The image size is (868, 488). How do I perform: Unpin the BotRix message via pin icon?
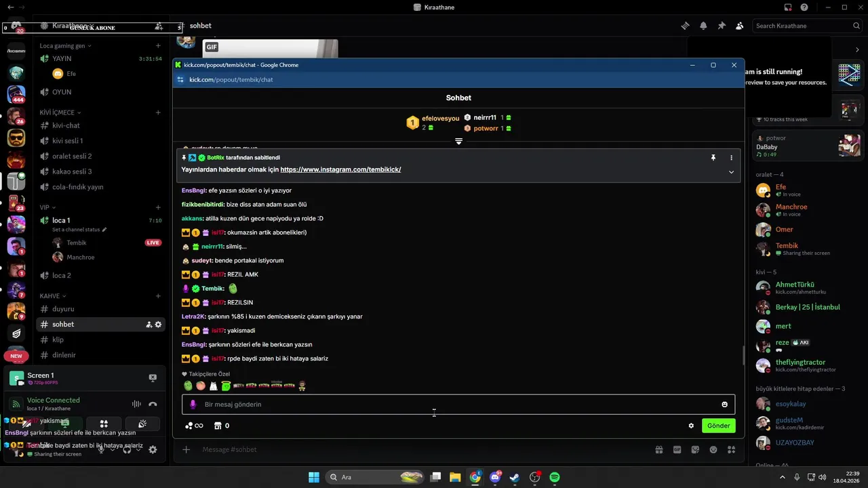click(x=713, y=157)
